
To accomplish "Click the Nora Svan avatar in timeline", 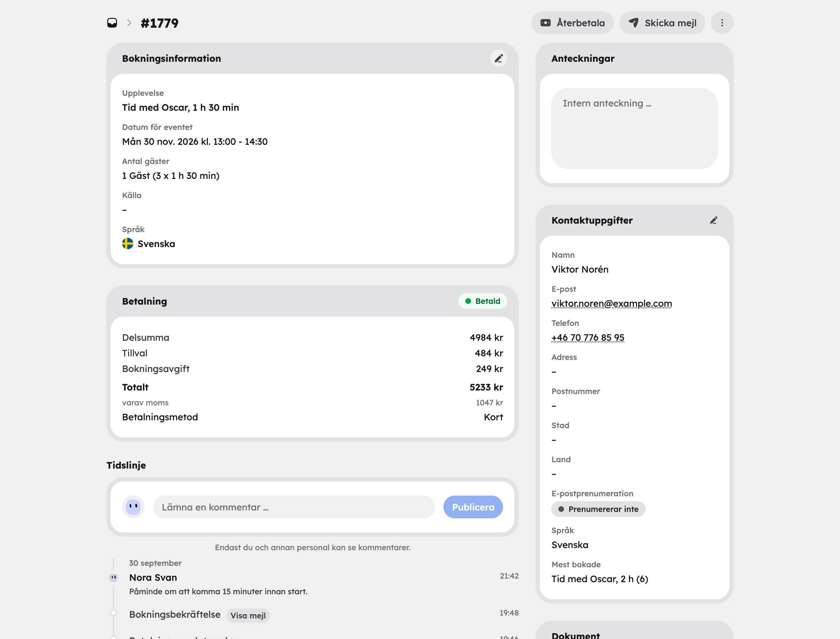I will point(113,577).
